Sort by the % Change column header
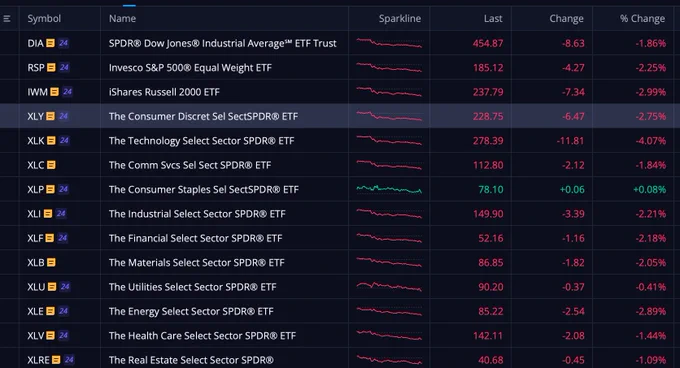This screenshot has width=680, height=368. point(642,18)
